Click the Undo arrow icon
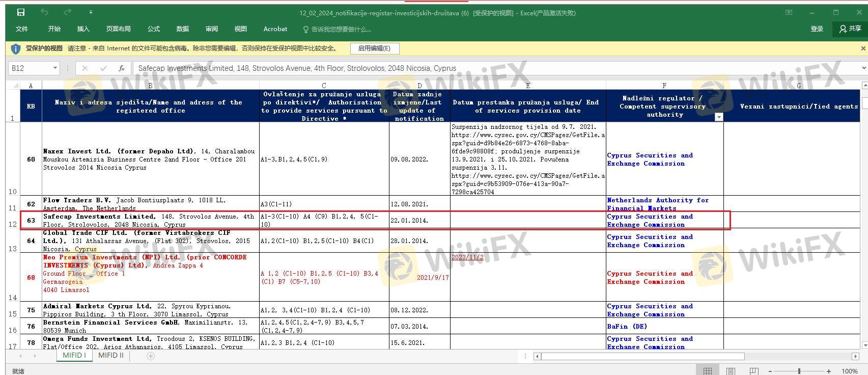The height and width of the screenshot is (375, 868). pos(44,12)
